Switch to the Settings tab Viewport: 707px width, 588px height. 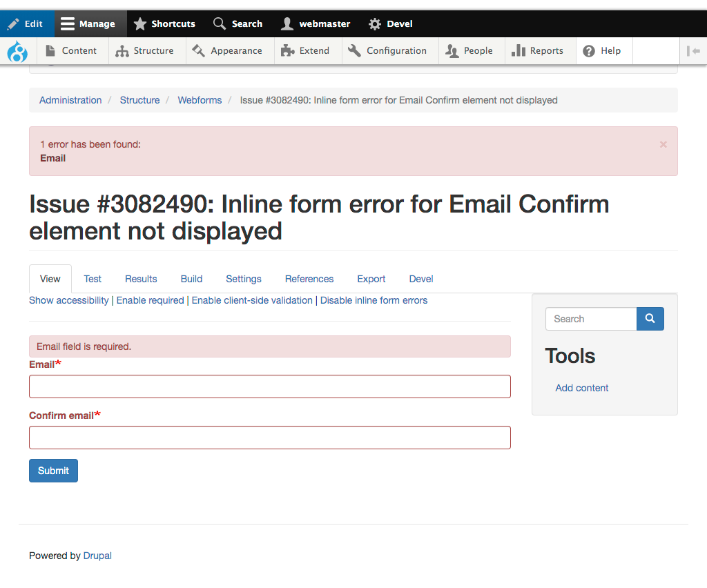pyautogui.click(x=244, y=279)
